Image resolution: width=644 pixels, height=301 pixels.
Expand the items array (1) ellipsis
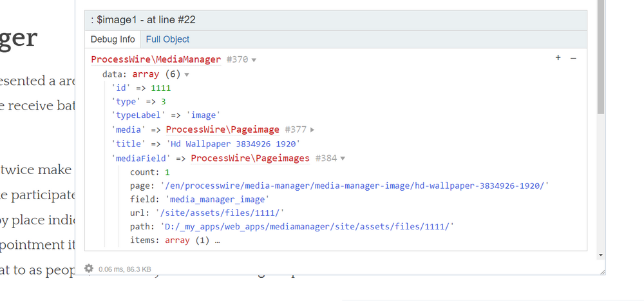[x=217, y=240]
